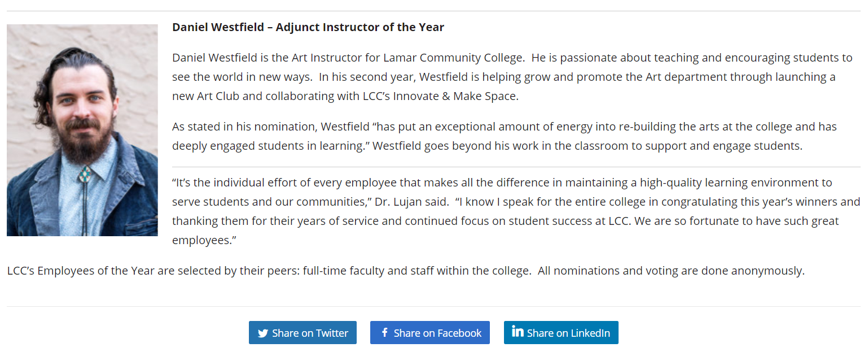Share the article on LinkedIn
The width and height of the screenshot is (868, 356).
[561, 333]
